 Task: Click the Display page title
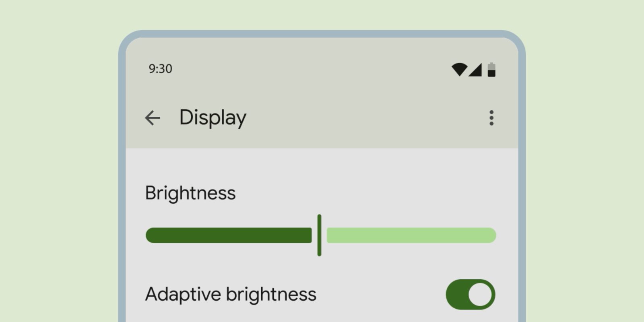213,118
